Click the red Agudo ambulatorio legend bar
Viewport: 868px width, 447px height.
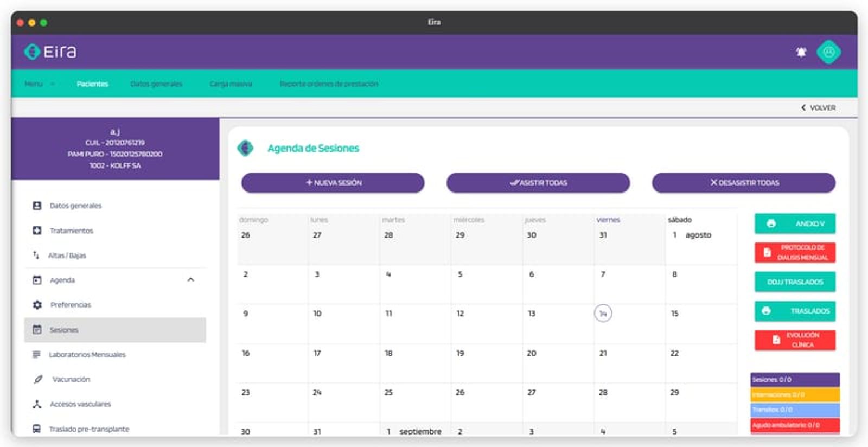coord(795,425)
